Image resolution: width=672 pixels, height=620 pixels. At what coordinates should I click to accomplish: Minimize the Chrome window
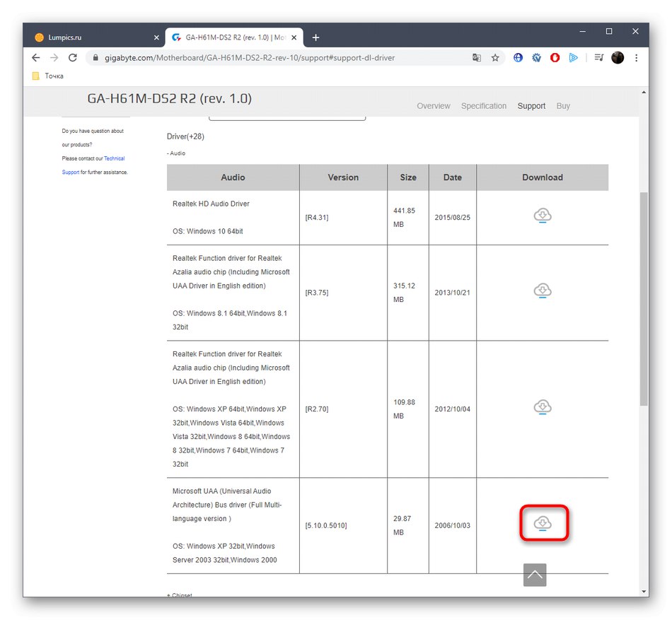coord(582,31)
